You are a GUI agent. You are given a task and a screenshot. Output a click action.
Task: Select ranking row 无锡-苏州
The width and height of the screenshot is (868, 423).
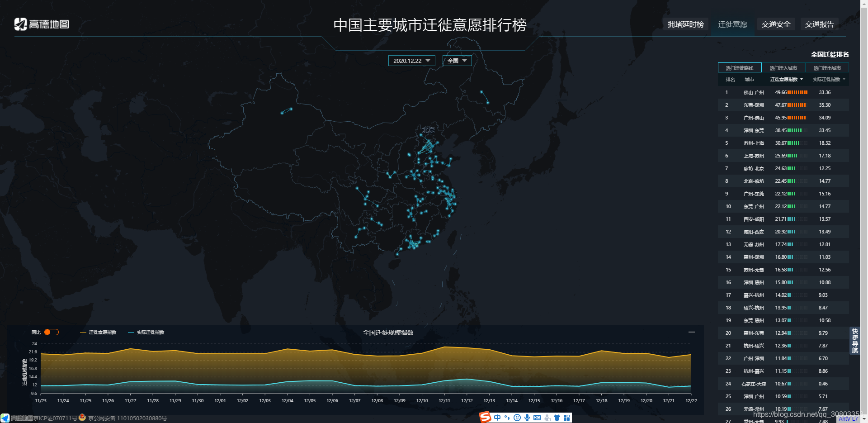[x=783, y=244]
